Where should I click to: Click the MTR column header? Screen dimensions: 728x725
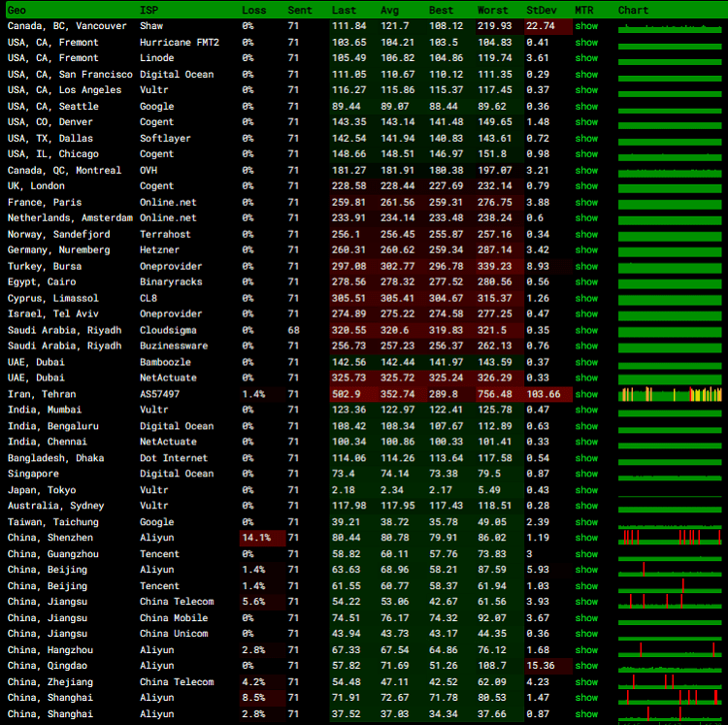(584, 11)
